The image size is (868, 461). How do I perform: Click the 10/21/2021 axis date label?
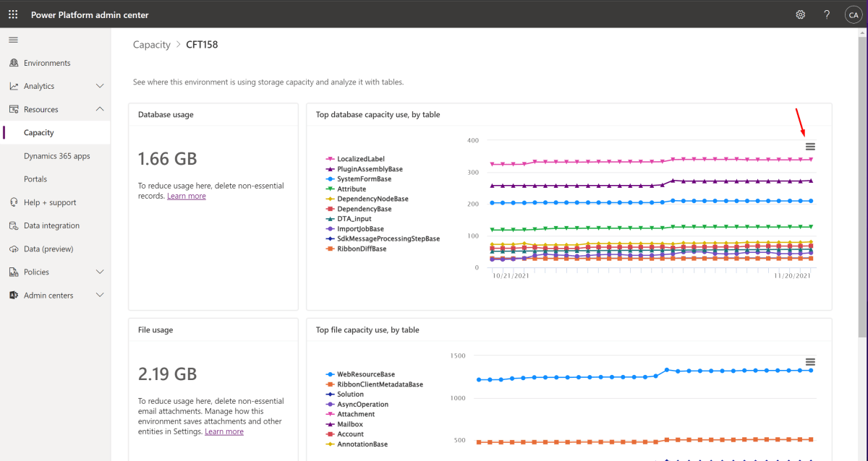coord(511,275)
